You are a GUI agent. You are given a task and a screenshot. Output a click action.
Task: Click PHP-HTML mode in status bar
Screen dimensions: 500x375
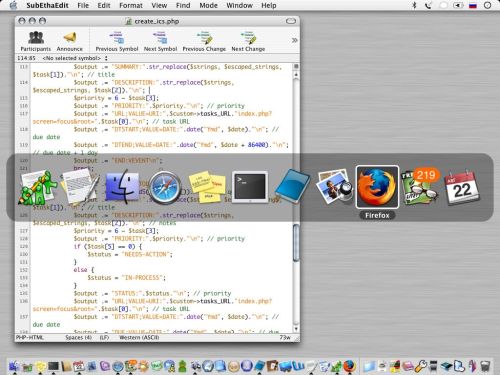pos(30,338)
